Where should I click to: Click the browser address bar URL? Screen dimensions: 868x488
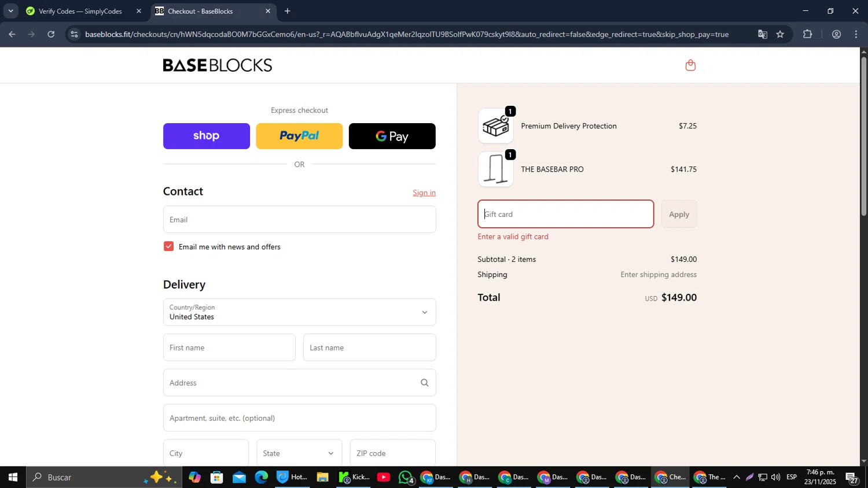coord(407,34)
